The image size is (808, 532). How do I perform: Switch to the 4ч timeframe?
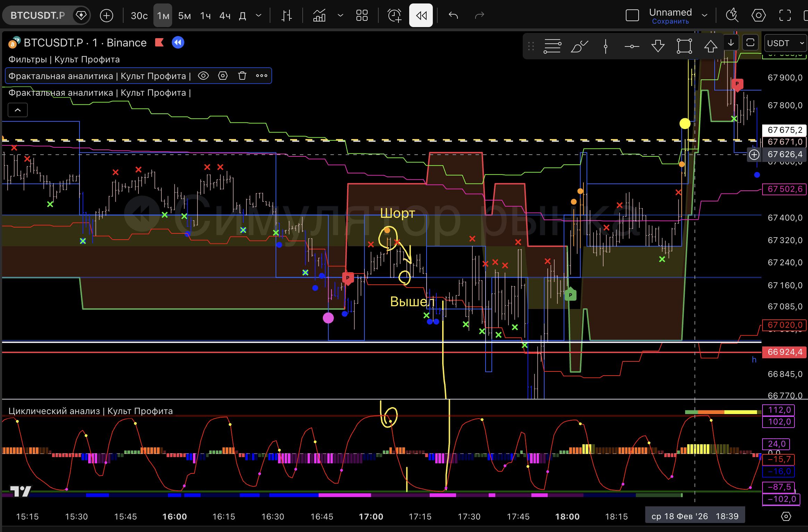coord(225,16)
